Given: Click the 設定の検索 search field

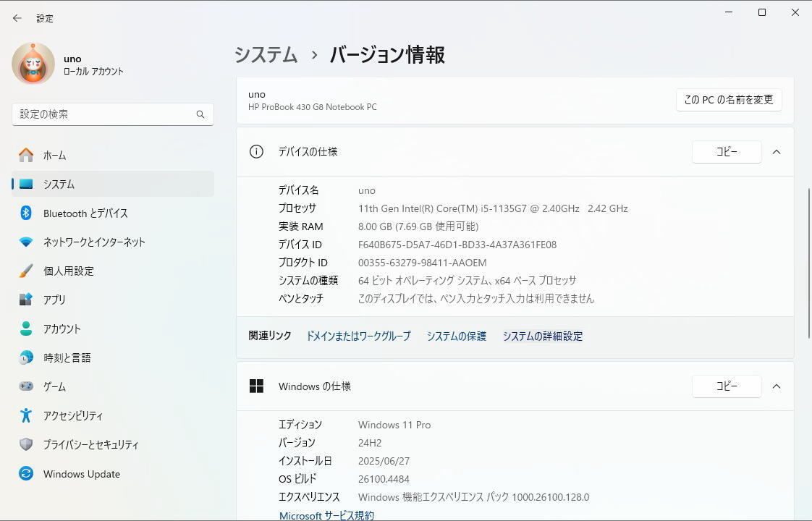Looking at the screenshot, I should [x=113, y=114].
